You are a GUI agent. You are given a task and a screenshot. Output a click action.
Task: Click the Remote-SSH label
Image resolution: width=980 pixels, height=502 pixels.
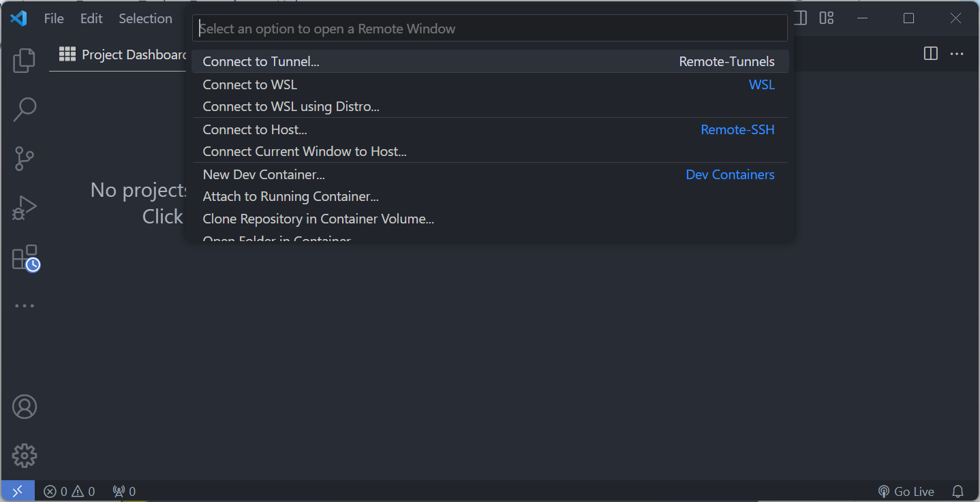737,129
